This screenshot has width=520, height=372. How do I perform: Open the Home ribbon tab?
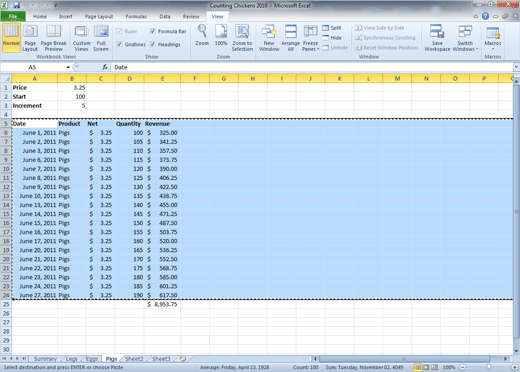[40, 16]
